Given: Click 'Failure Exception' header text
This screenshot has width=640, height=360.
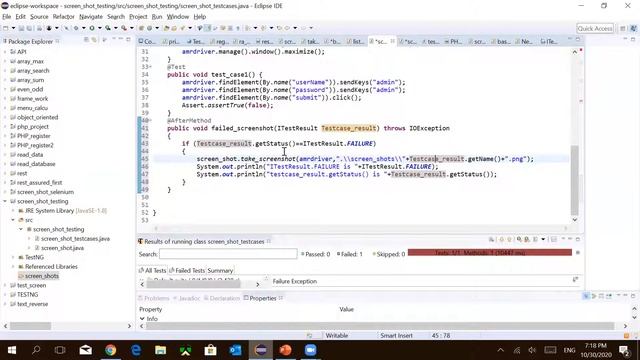Looking at the screenshot, I should 295,281.
